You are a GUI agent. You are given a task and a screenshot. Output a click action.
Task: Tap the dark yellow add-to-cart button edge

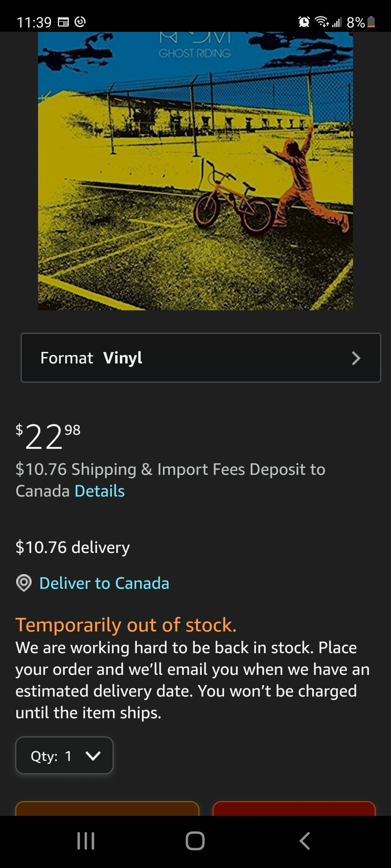(x=108, y=808)
